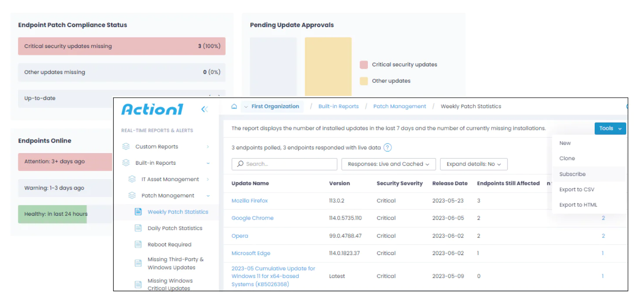This screenshot has height=306, width=644.
Task: Expand IT Asset Management node
Action: click(208, 179)
